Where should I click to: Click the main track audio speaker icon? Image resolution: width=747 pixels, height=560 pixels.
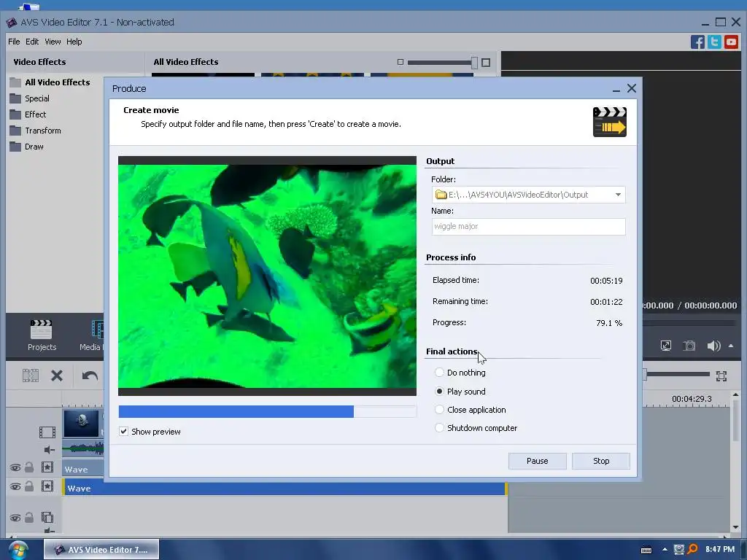(x=49, y=449)
